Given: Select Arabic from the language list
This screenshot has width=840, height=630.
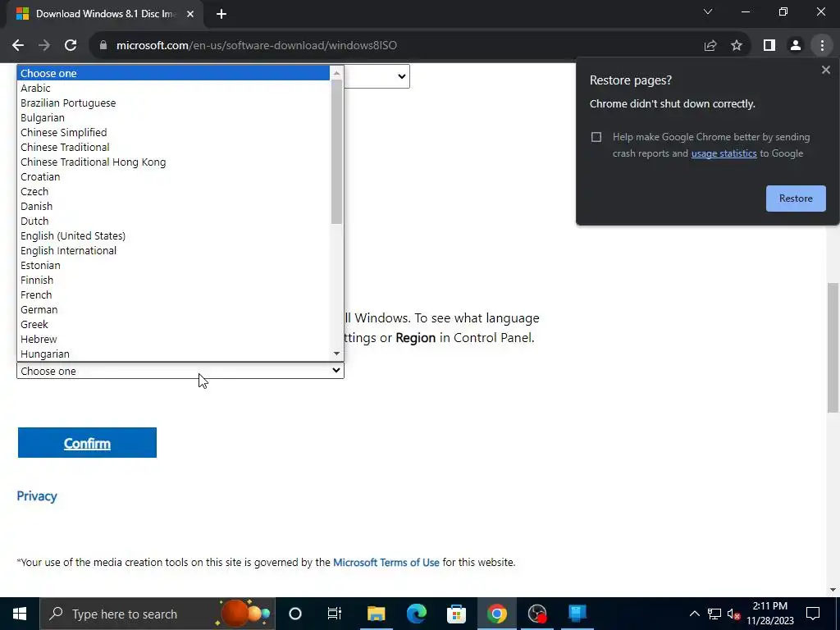Looking at the screenshot, I should point(173,88).
